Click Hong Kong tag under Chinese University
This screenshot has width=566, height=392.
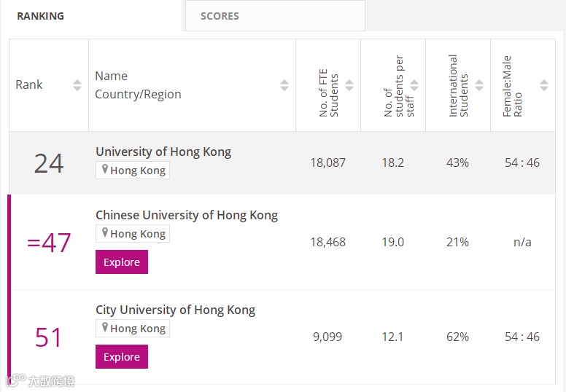[133, 233]
